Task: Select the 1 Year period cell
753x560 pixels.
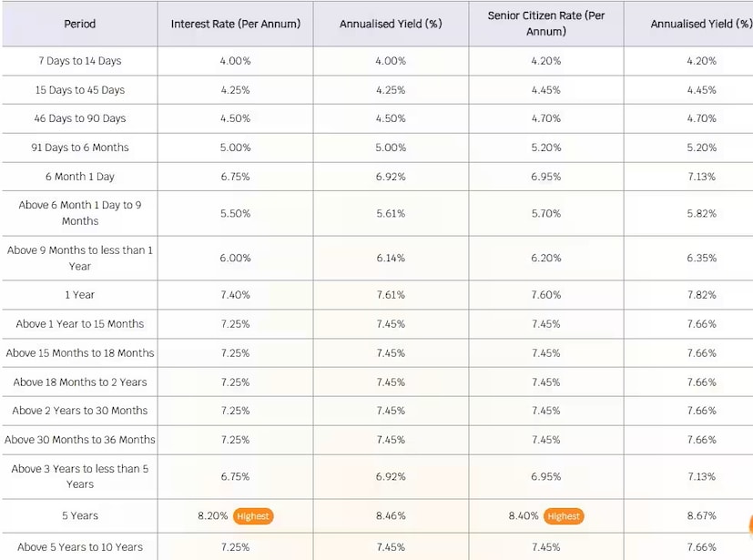Action: click(x=80, y=295)
